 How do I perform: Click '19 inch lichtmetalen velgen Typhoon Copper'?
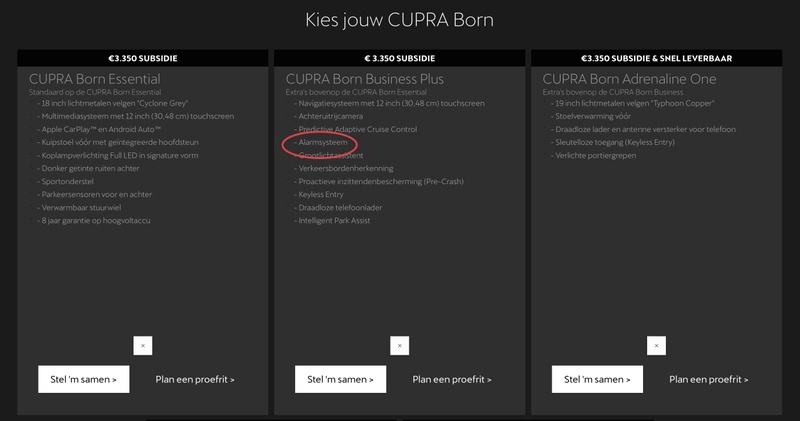coord(635,103)
